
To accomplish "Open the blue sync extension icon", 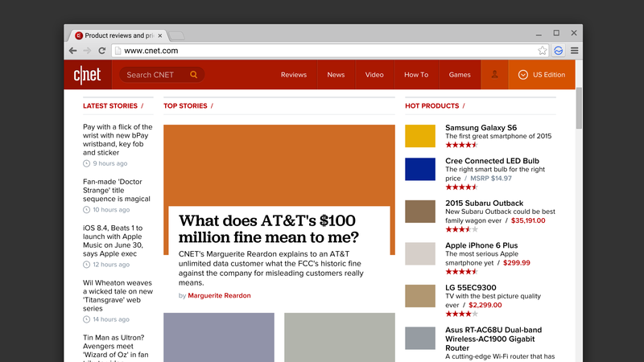I will point(558,51).
